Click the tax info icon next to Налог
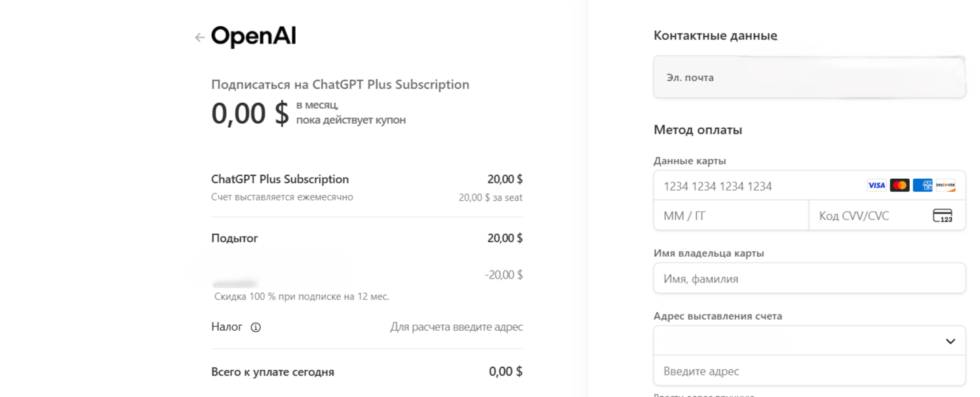 (256, 328)
